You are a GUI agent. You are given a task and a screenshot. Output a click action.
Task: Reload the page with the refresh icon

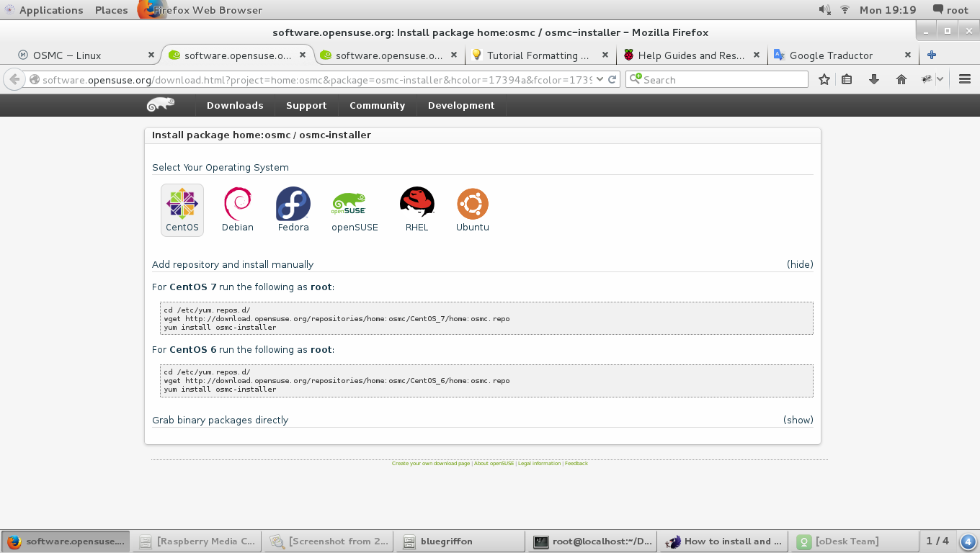pyautogui.click(x=612, y=79)
